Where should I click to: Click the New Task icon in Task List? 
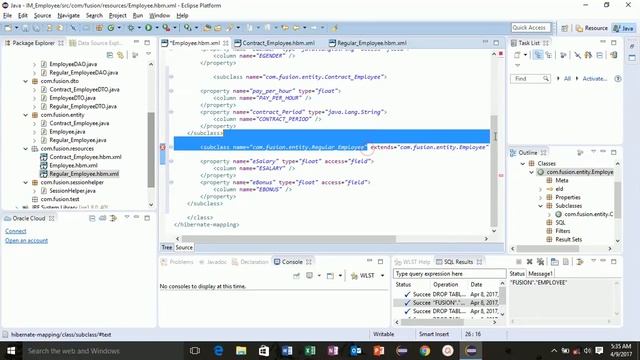pyautogui.click(x=517, y=55)
